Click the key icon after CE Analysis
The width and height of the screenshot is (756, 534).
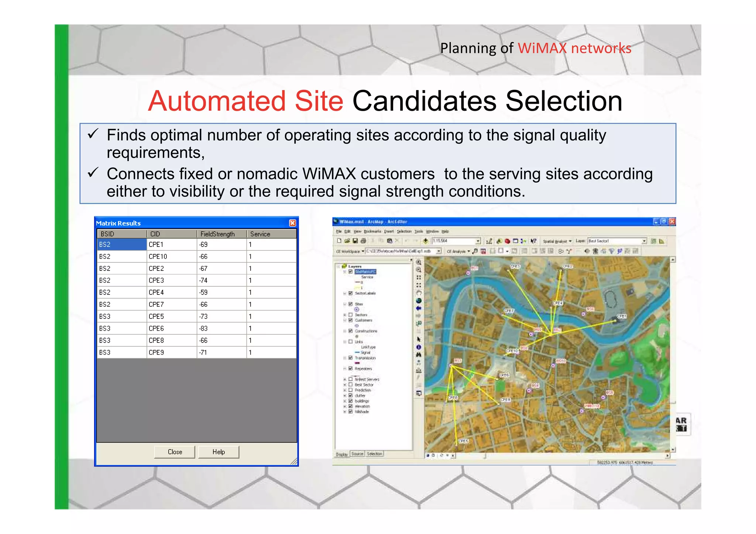point(475,251)
